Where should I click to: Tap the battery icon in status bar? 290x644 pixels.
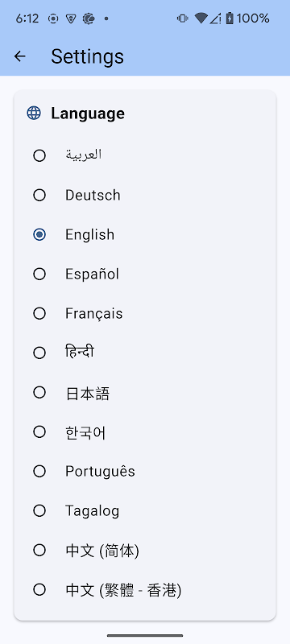pyautogui.click(x=230, y=19)
